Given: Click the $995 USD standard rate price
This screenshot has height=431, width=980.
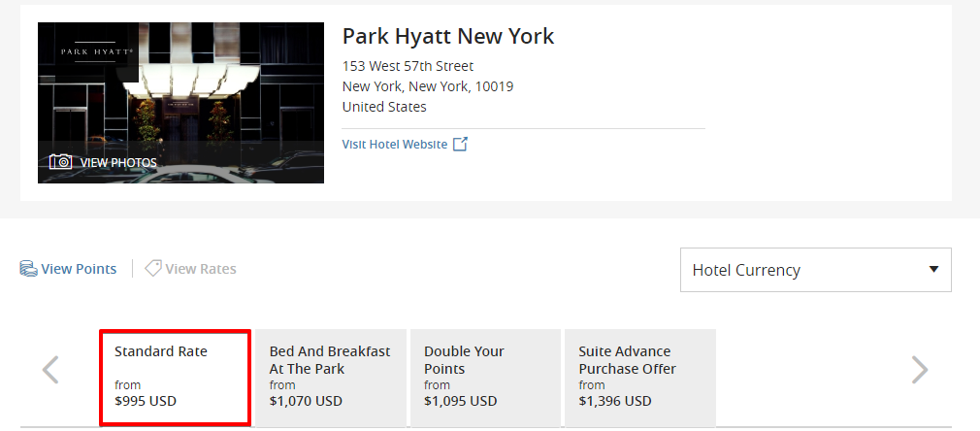Looking at the screenshot, I should point(146,400).
